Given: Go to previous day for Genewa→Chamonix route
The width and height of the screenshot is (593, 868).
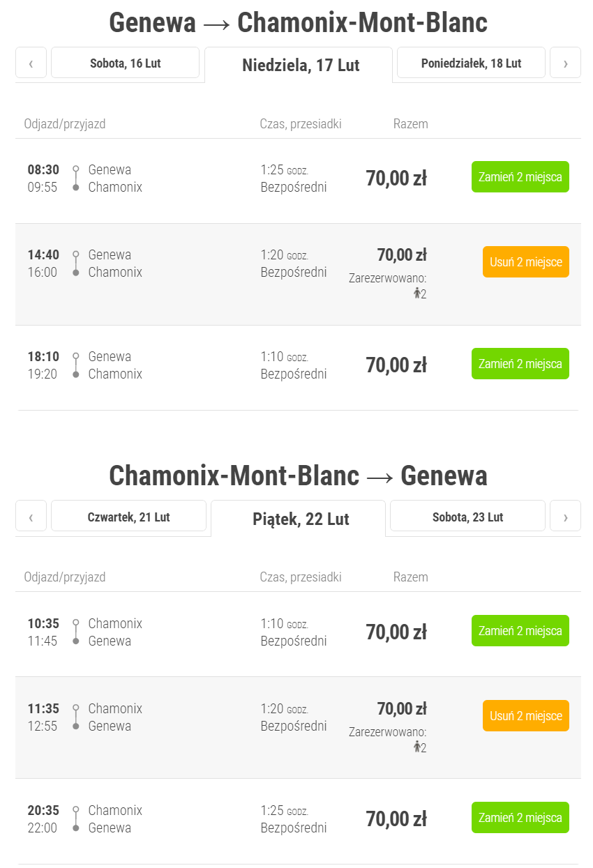Looking at the screenshot, I should (x=31, y=63).
